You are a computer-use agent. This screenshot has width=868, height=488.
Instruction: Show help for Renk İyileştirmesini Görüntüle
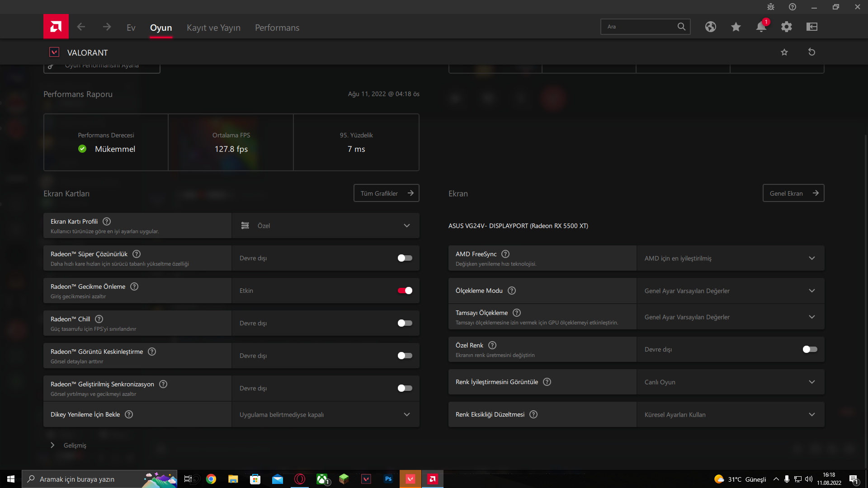point(547,382)
